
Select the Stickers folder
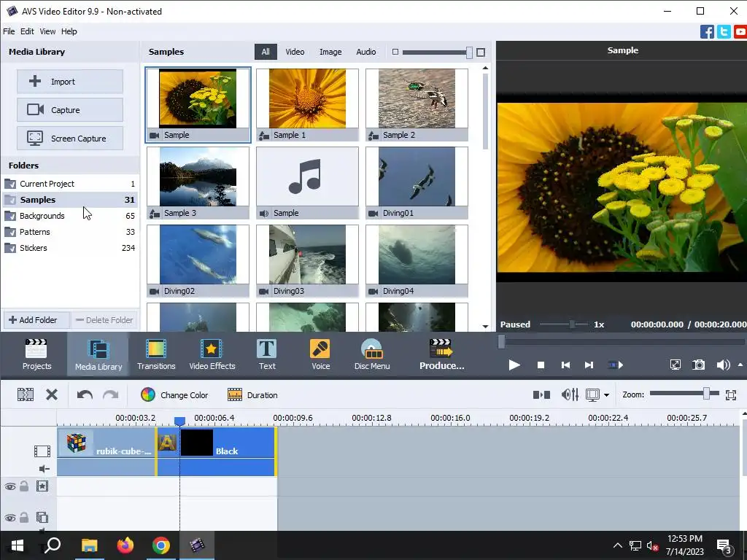pyautogui.click(x=69, y=248)
